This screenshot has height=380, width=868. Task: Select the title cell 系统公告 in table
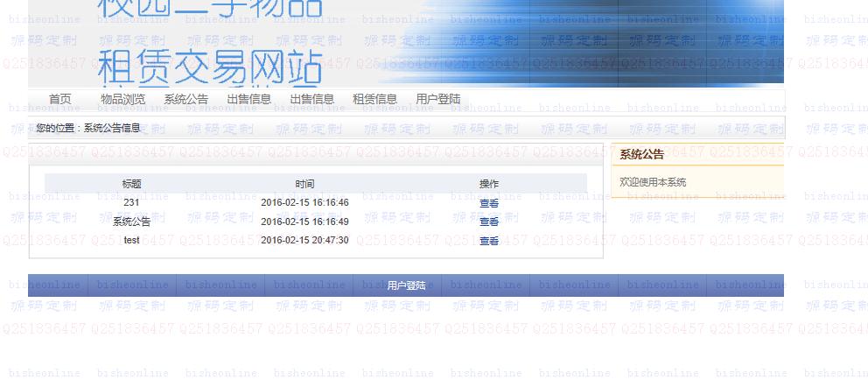click(132, 222)
